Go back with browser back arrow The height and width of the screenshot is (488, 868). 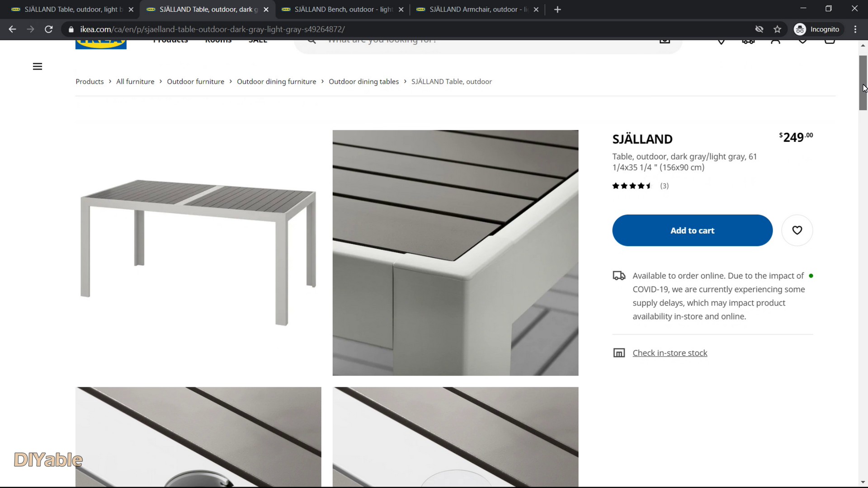coord(12,29)
